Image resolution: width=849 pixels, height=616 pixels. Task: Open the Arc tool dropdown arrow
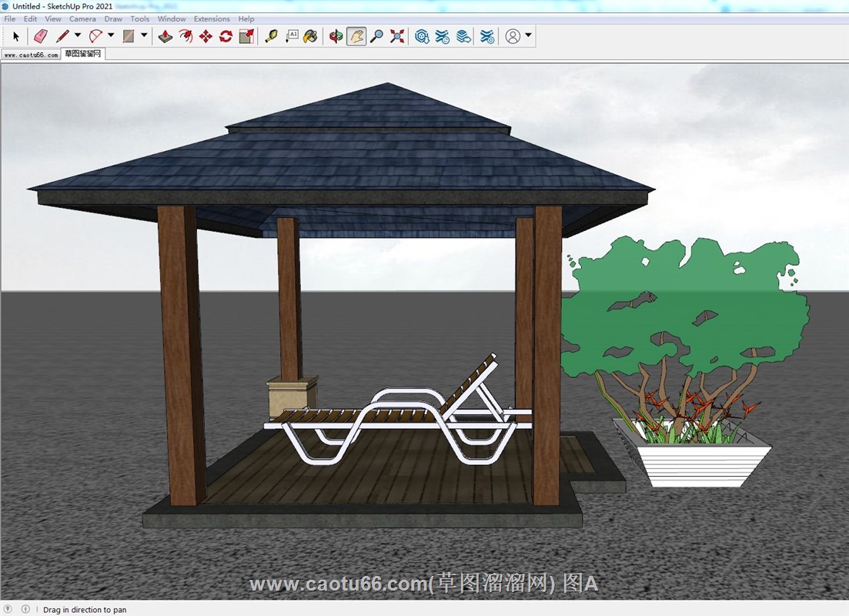[111, 35]
